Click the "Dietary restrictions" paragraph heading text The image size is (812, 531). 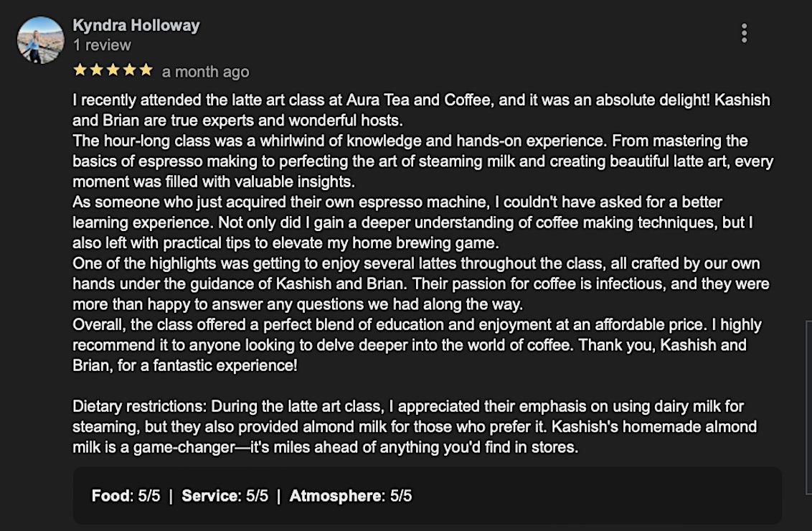(x=141, y=407)
